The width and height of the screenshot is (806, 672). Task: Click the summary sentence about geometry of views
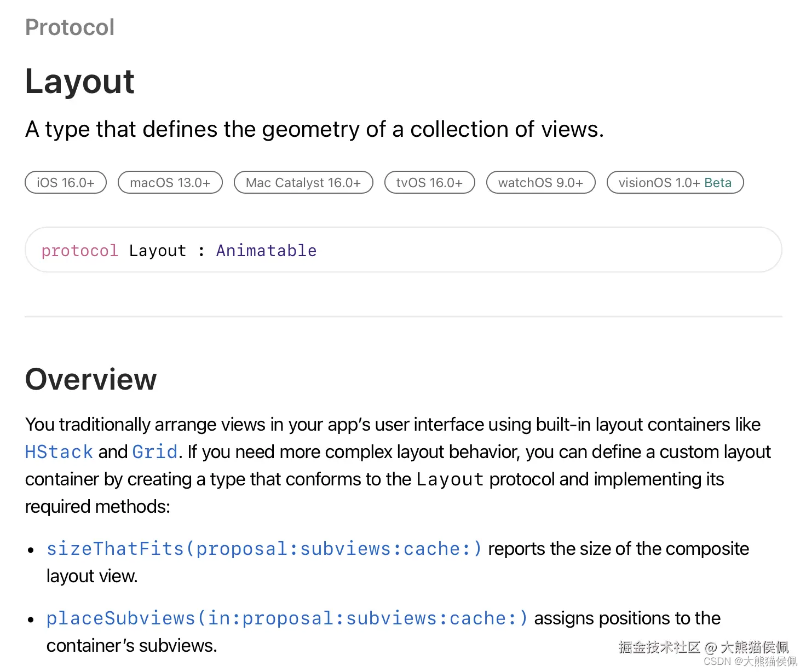coord(314,130)
